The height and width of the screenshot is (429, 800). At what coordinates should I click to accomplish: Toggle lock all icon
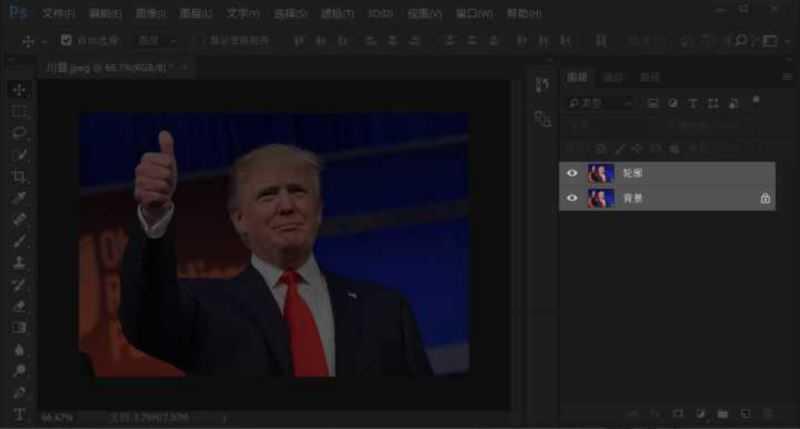tap(674, 148)
